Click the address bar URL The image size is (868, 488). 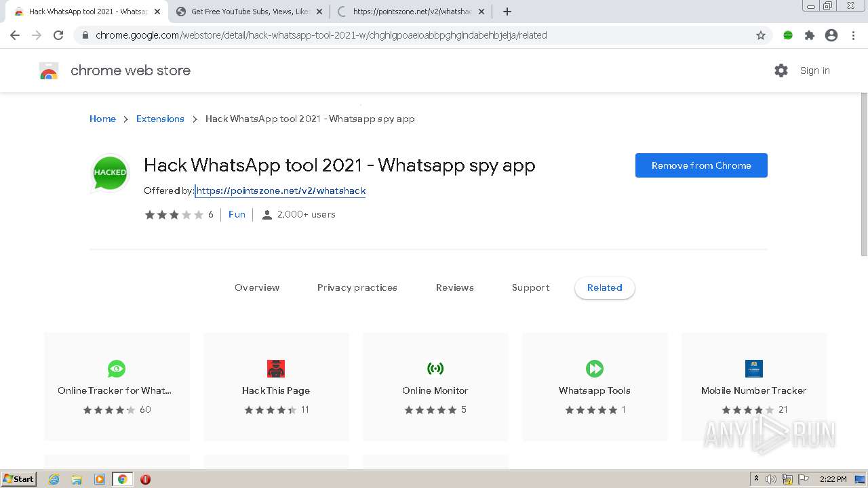click(x=321, y=35)
